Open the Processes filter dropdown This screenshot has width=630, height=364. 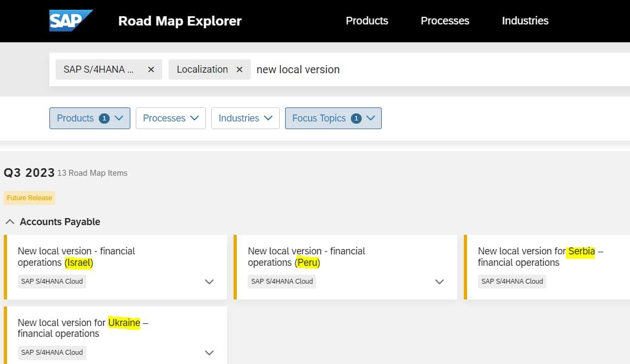pyautogui.click(x=171, y=118)
